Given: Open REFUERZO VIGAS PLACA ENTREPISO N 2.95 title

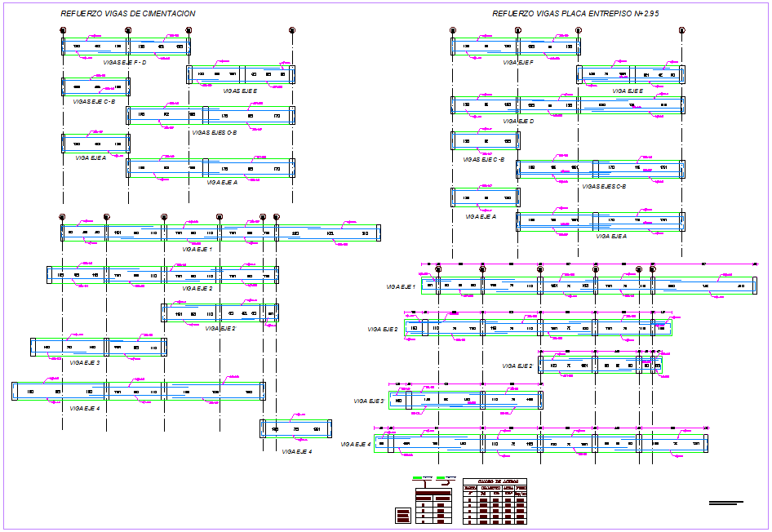Looking at the screenshot, I should coord(575,12).
